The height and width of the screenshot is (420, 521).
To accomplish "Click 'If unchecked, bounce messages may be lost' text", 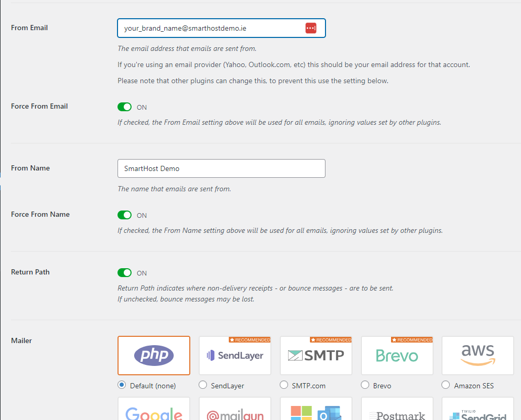I will tap(186, 299).
